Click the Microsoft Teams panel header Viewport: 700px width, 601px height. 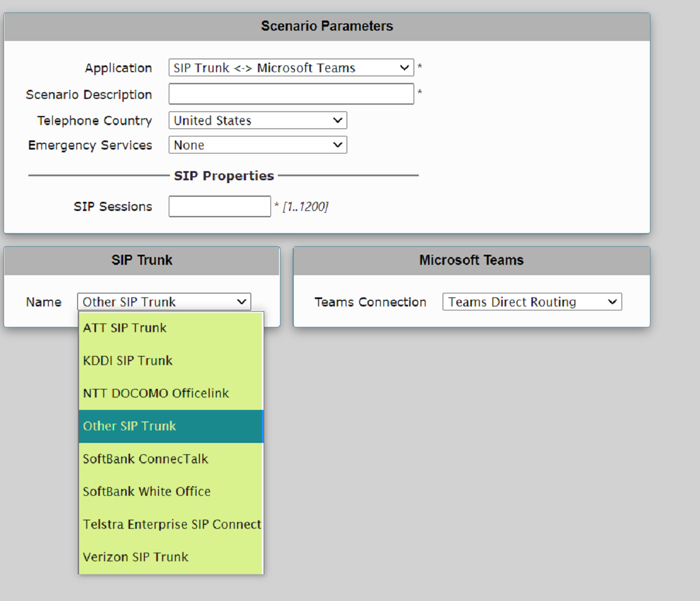pos(472,260)
